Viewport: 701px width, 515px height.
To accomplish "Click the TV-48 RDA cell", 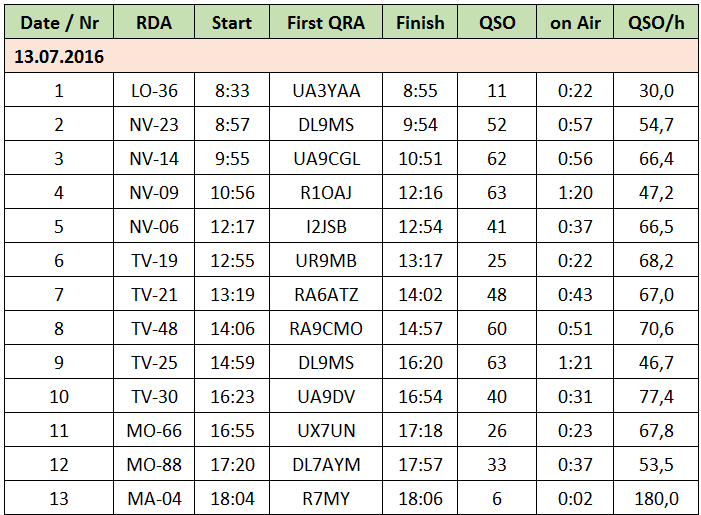I will (154, 329).
